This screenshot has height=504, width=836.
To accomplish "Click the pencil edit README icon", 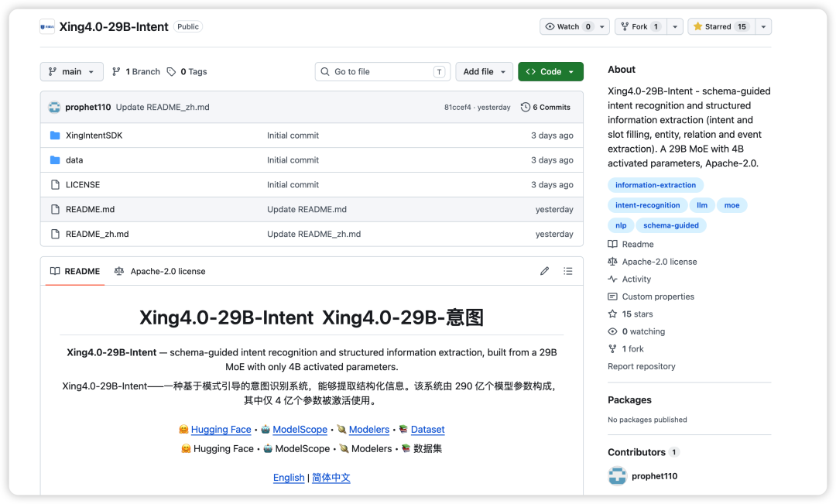I will (544, 271).
